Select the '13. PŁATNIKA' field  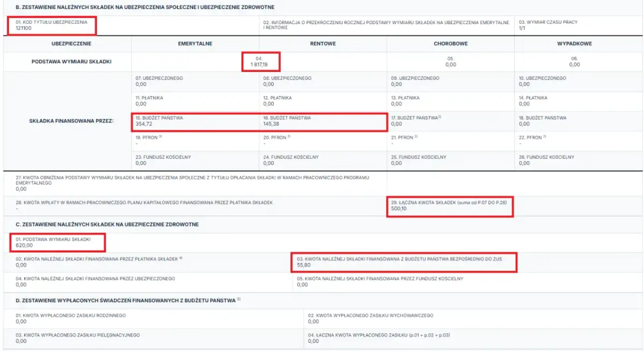click(x=451, y=101)
